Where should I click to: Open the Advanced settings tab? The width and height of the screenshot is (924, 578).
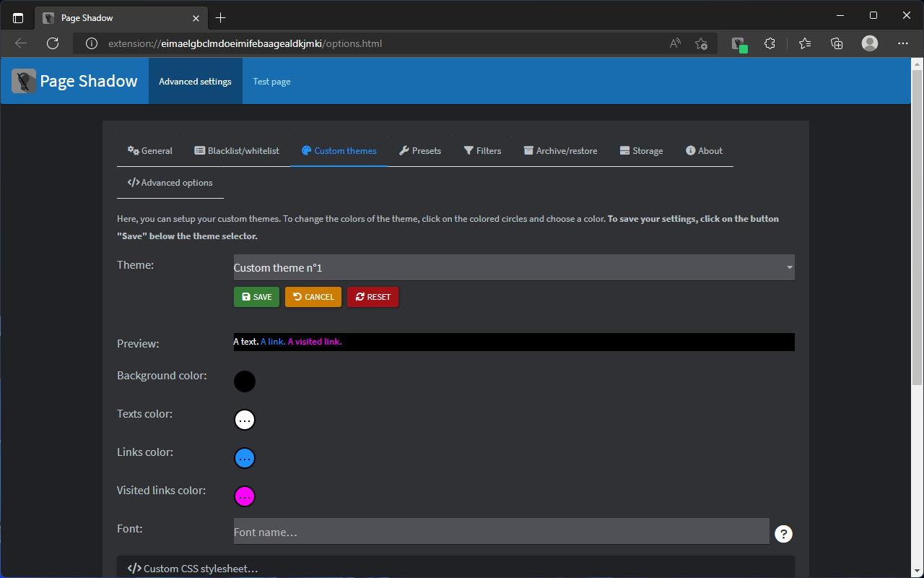pyautogui.click(x=195, y=82)
